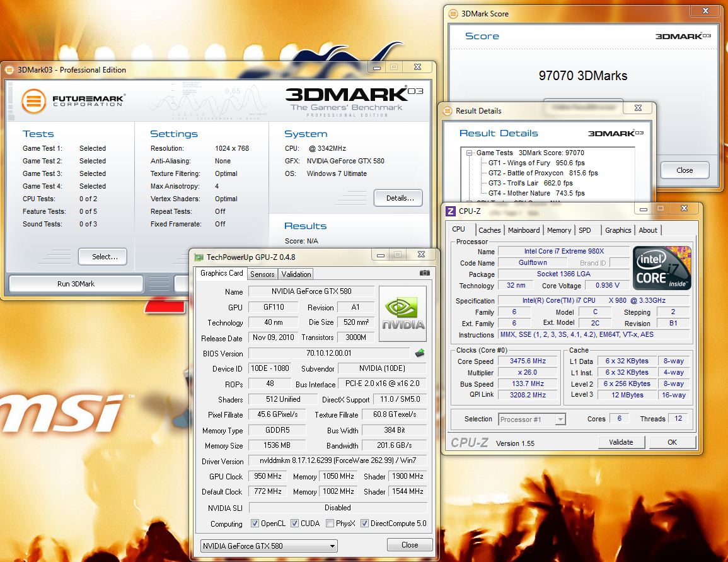
Task: Click the CPU-Z title bar icon
Action: point(451,211)
